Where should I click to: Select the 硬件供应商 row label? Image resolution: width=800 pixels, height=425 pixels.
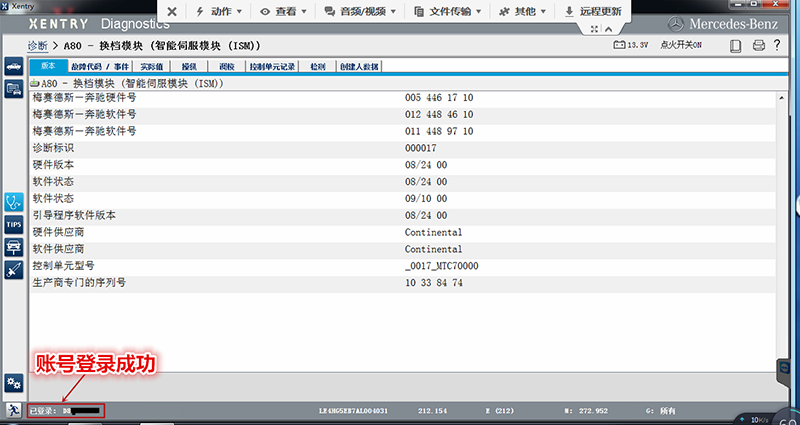pos(58,232)
